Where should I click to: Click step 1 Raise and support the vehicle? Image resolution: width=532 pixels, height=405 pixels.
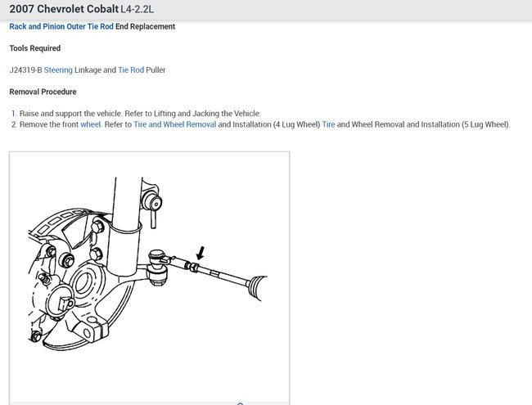click(136, 114)
